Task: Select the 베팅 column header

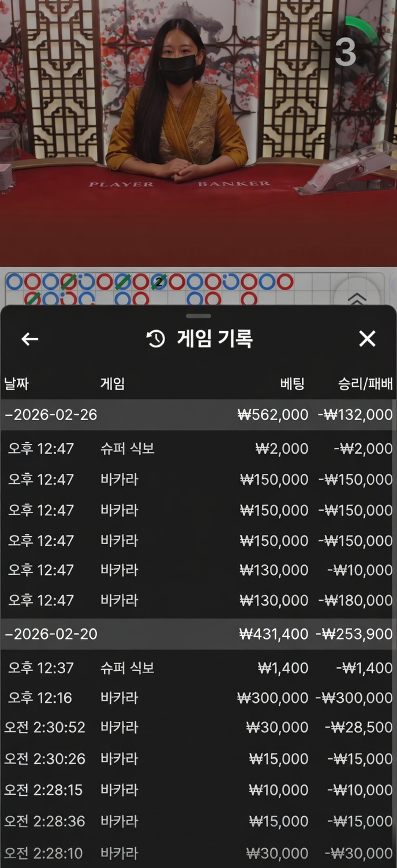Action: click(x=292, y=384)
